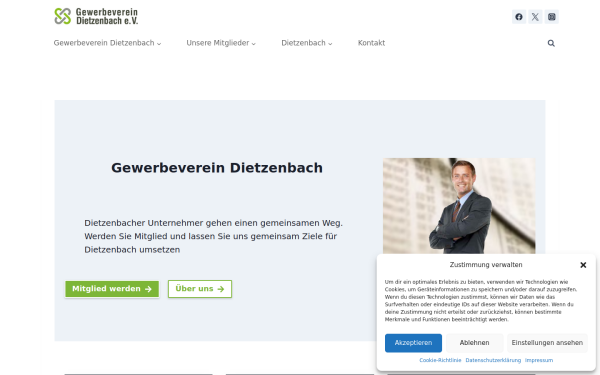Viewport: 600px width, 375px height.
Task: Open Einstellungen ansehen in cookie dialog
Action: pos(547,343)
